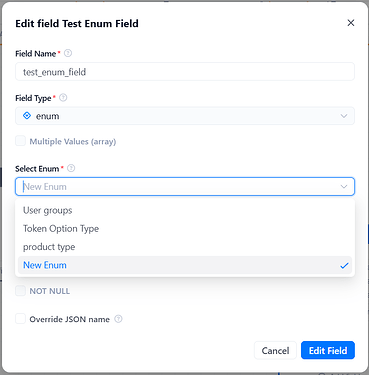Click the Cancel button
369x375 pixels.
pyautogui.click(x=275, y=350)
